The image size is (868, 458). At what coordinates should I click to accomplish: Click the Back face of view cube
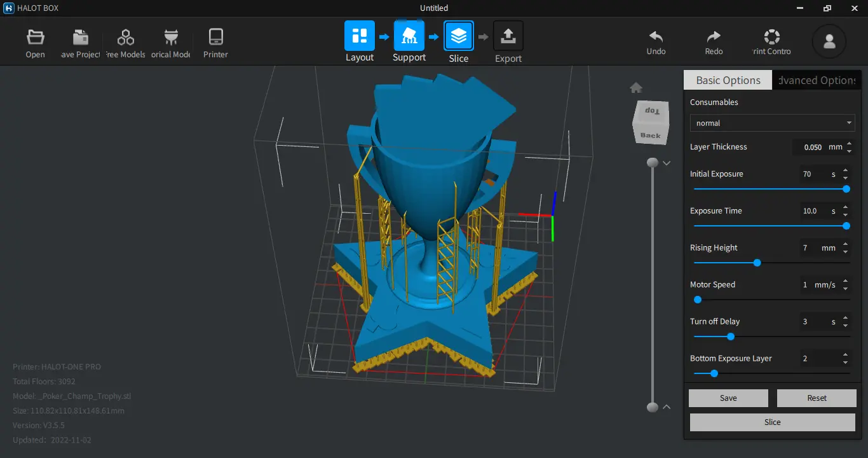[651, 135]
